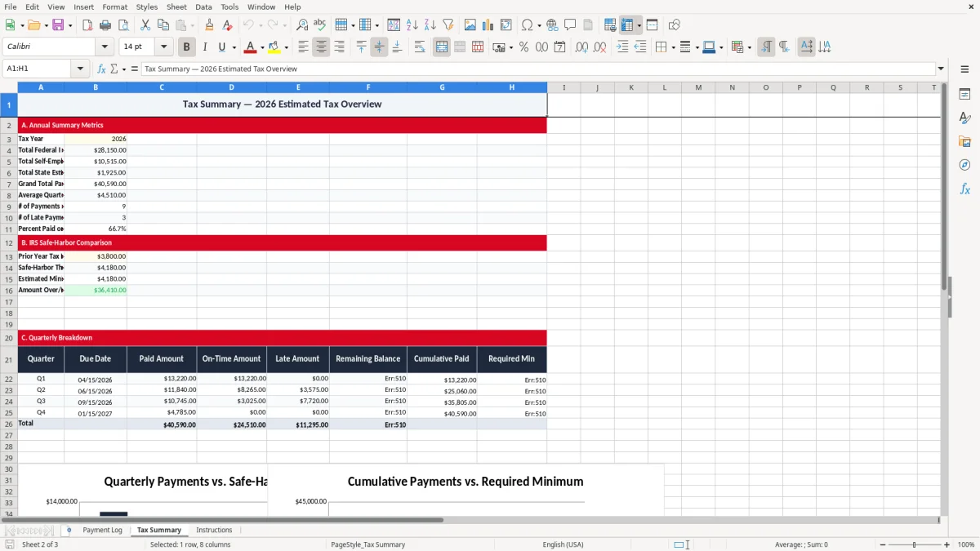The height and width of the screenshot is (551, 980).
Task: Click the 100% zoom level
Action: coord(965,544)
